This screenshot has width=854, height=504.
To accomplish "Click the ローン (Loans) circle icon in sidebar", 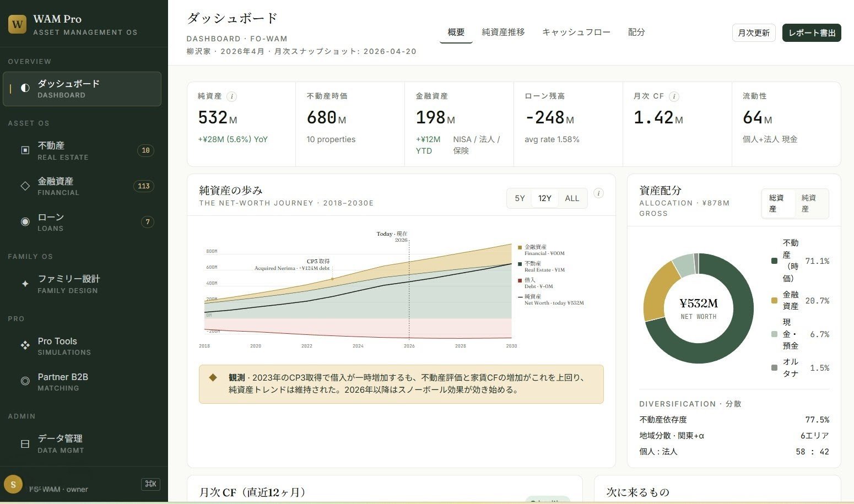I will [25, 221].
